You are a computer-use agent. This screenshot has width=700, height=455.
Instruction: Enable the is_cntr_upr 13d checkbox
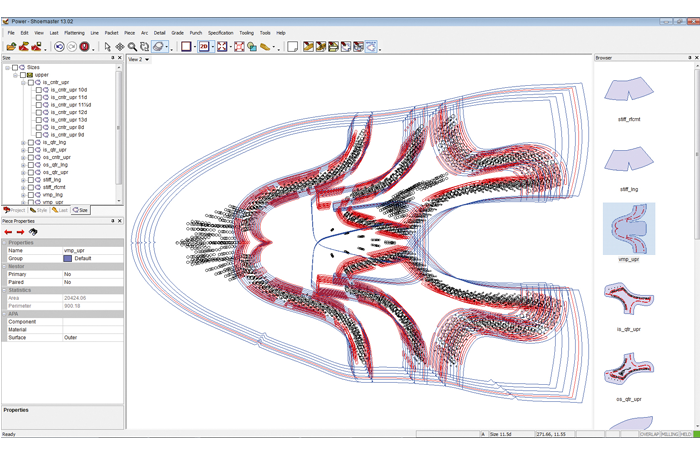coord(39,120)
